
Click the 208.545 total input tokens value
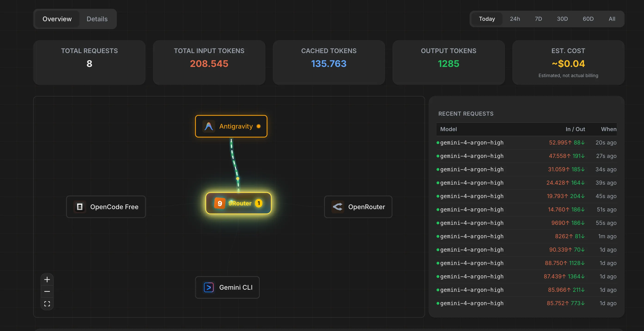[x=209, y=64]
